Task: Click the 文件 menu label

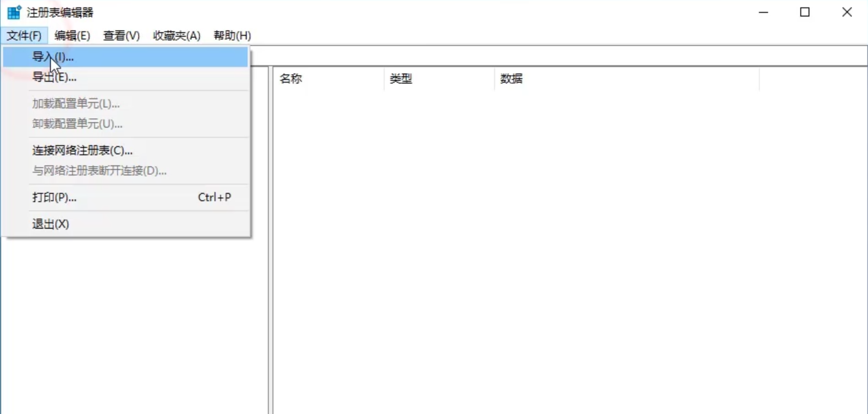Action: (x=25, y=36)
